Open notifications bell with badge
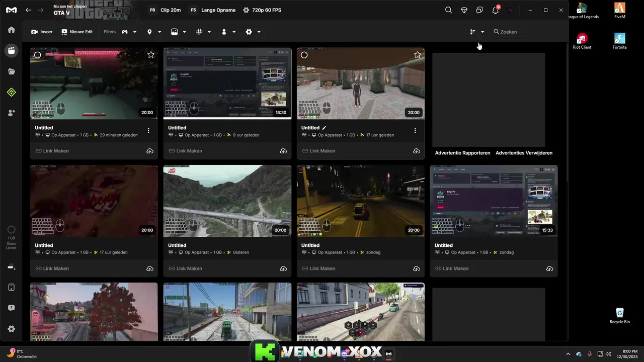 click(x=496, y=10)
